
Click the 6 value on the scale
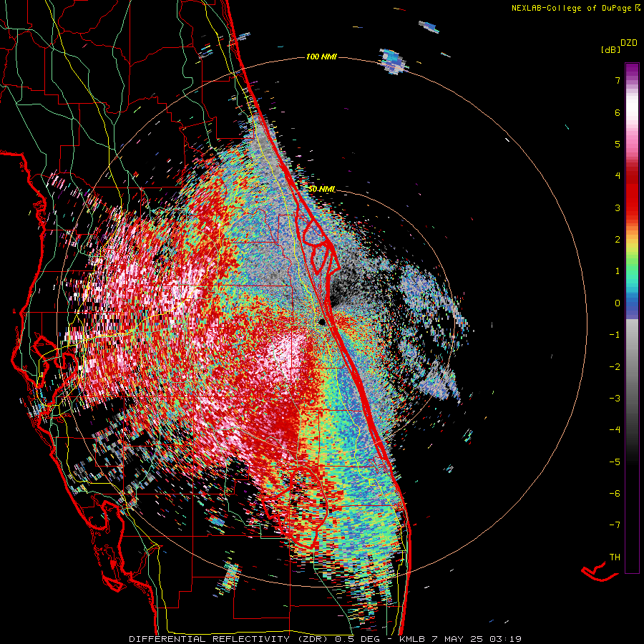point(618,112)
